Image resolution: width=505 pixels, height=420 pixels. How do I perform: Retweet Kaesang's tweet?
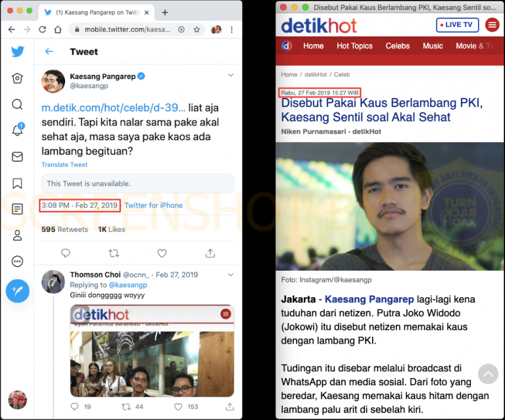coord(114,253)
